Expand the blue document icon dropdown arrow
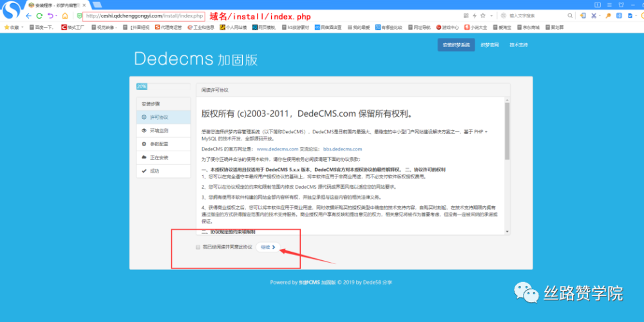 (636, 15)
